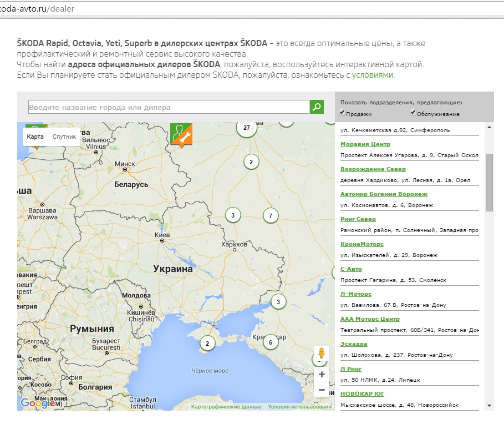Open the Автомир Богемия Воронеж dealer link
This screenshot has height=429, width=504.
[384, 194]
